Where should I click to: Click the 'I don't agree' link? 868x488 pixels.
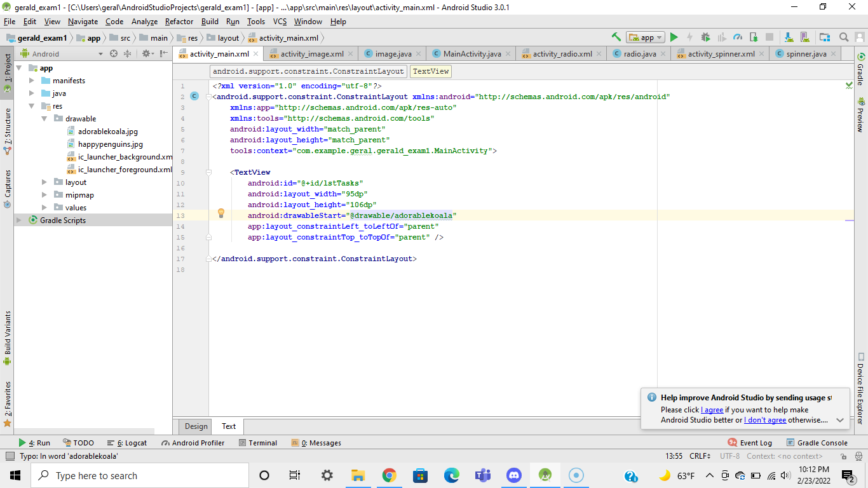(765, 420)
